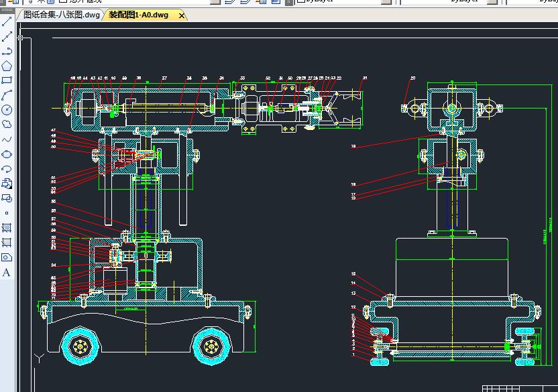Open the Insert Block tool
Viewport: 558px width, 392px height.
pyautogui.click(x=7, y=184)
